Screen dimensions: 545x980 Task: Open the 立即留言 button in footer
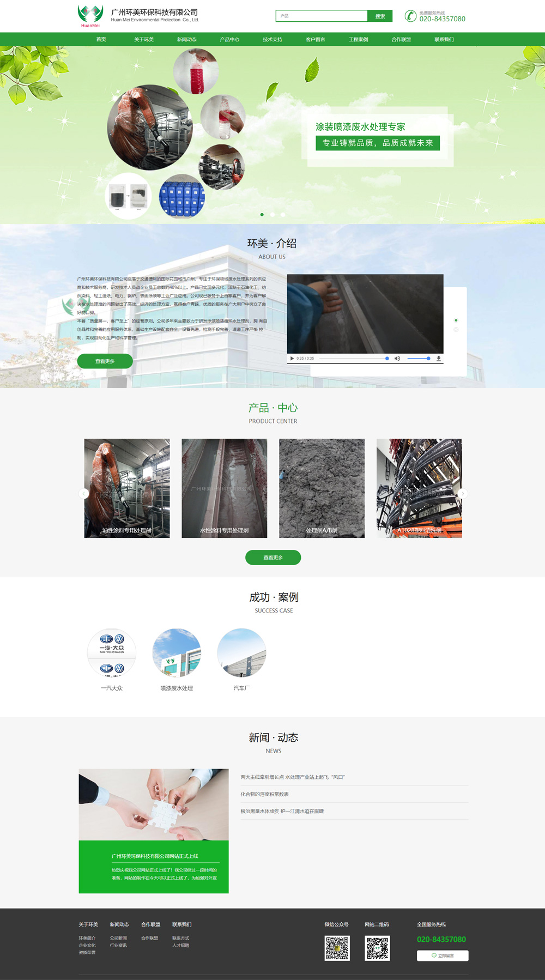click(x=443, y=955)
